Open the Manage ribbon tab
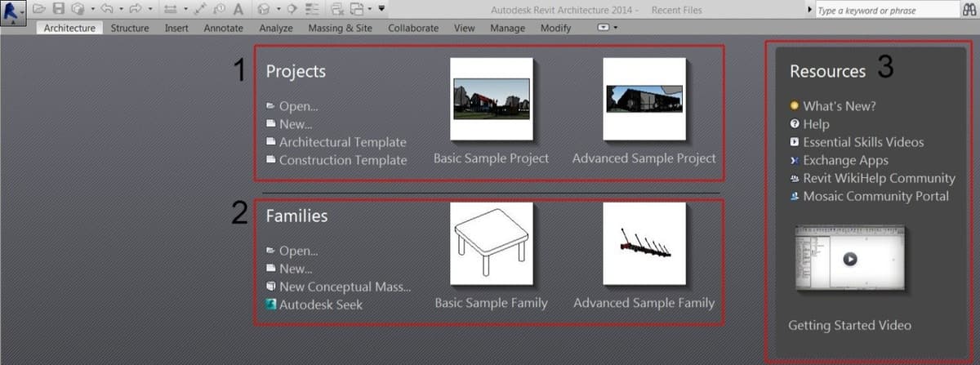980x365 pixels. [508, 28]
